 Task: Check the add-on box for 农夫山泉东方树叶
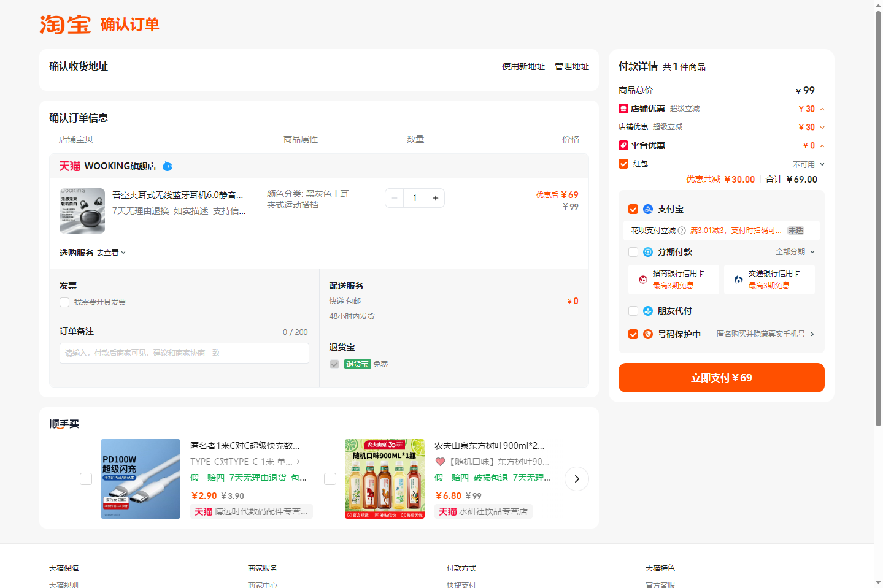[x=330, y=479]
